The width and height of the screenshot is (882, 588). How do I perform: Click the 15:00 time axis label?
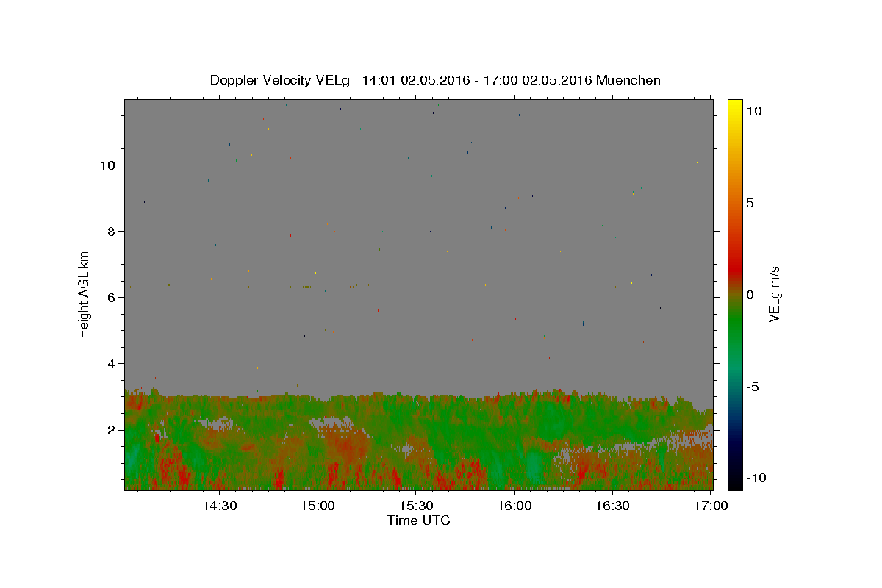pos(318,506)
